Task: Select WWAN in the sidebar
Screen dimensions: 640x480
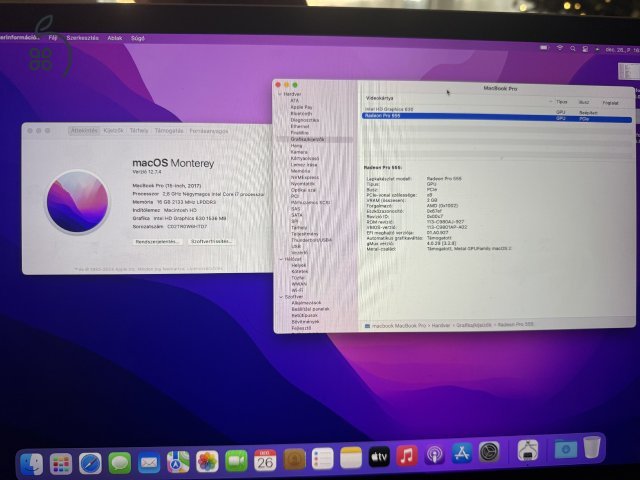Action: [299, 284]
